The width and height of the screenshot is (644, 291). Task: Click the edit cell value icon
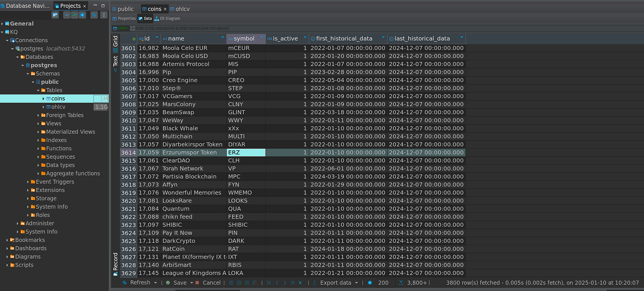[x=231, y=283]
